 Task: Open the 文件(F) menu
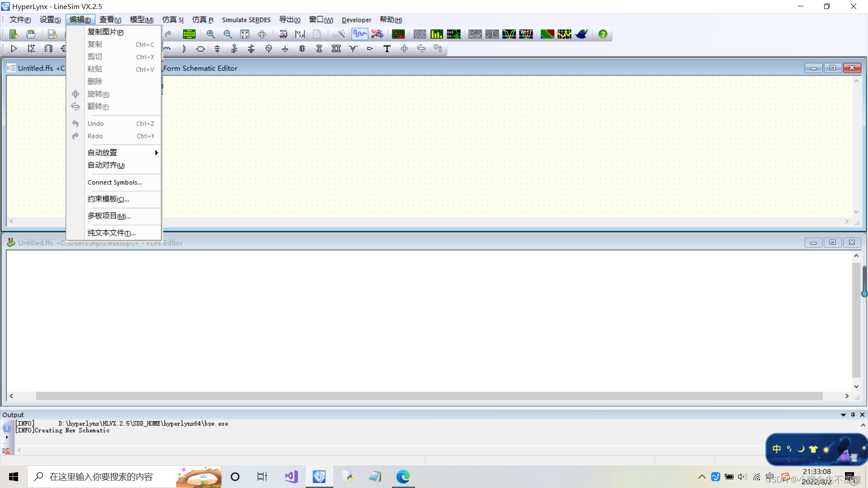(20, 19)
